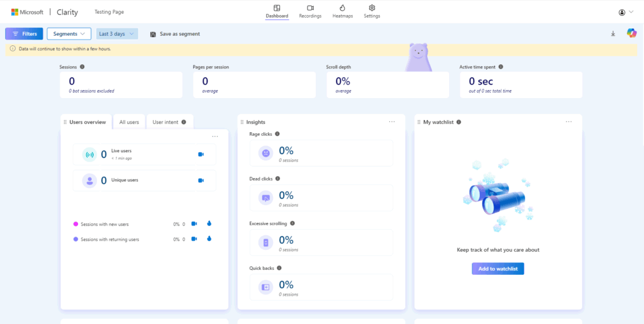Screen dimensions: 644x324
Task: View recordings for Sessions with new users
Action: [x=194, y=224]
